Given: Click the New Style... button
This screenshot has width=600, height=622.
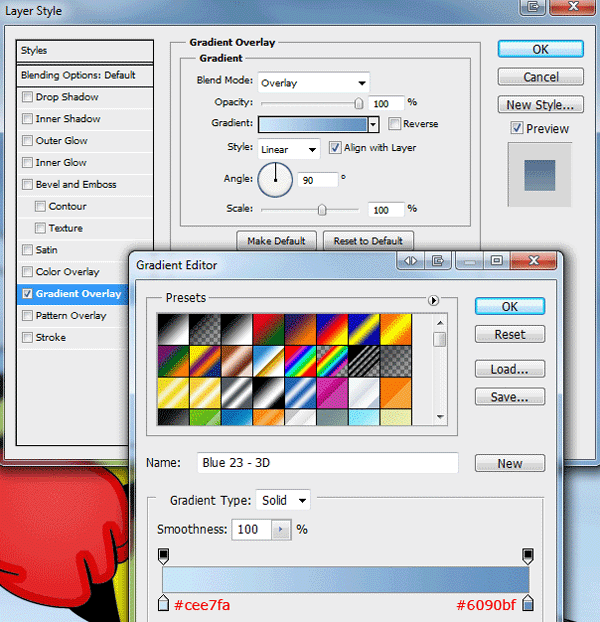Looking at the screenshot, I should tap(541, 104).
